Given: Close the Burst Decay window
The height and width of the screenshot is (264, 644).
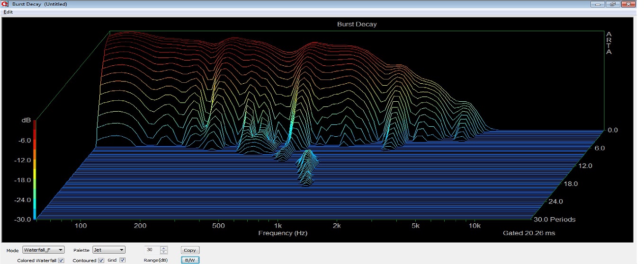Looking at the screenshot, I should [627, 4].
